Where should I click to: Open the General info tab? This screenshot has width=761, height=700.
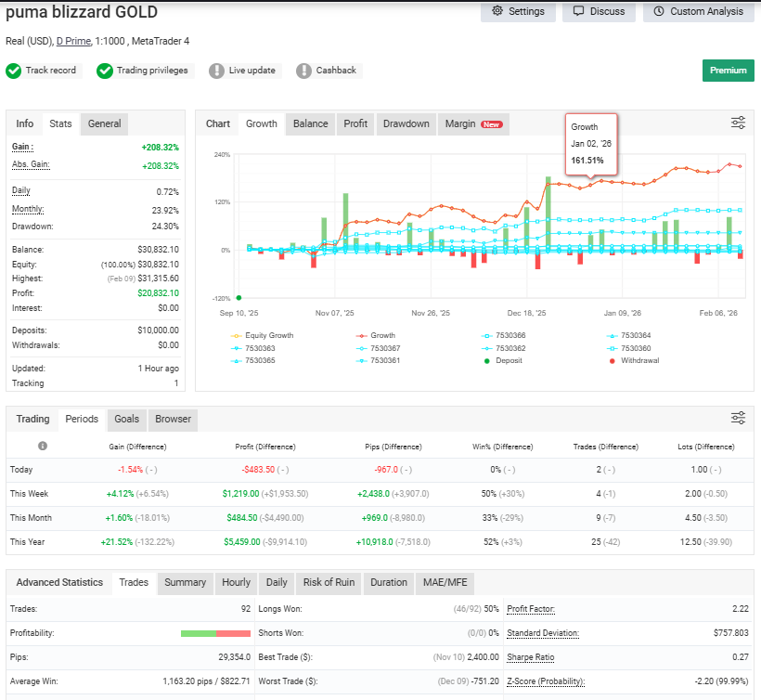(104, 123)
